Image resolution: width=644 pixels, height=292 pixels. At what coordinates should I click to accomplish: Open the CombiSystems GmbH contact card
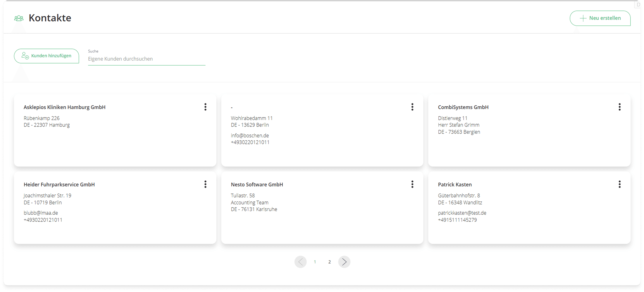(x=463, y=107)
